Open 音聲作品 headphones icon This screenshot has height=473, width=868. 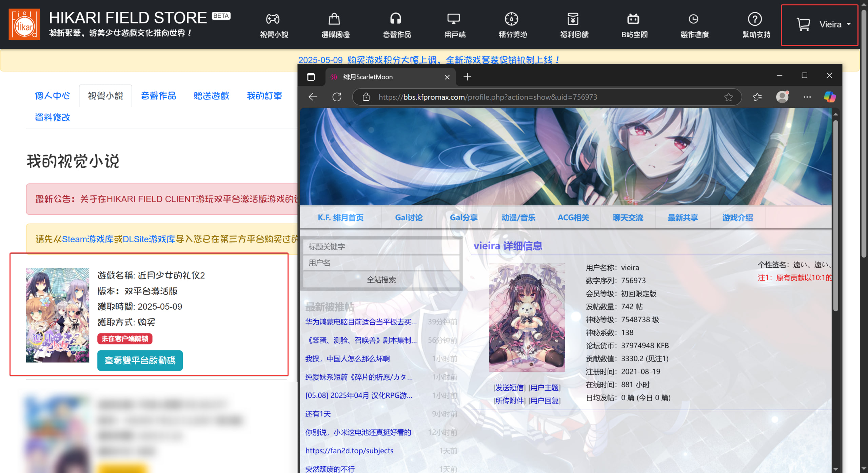tap(396, 19)
